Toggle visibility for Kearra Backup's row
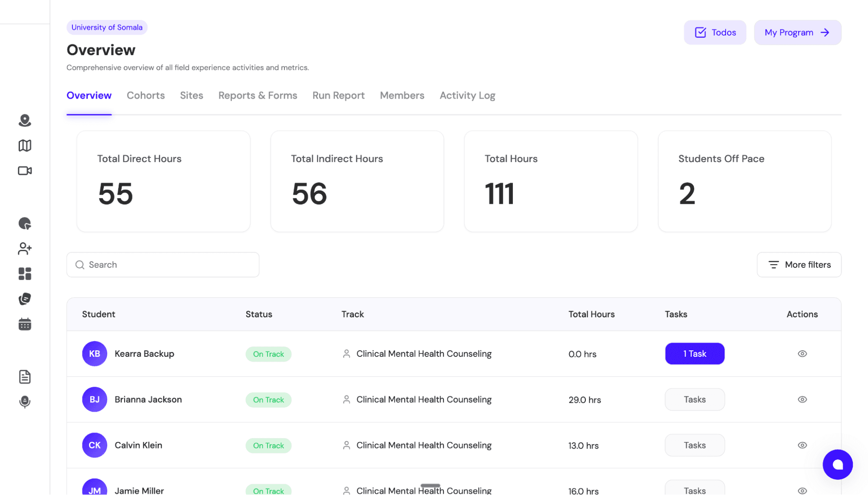This screenshot has height=495, width=868. pos(802,354)
